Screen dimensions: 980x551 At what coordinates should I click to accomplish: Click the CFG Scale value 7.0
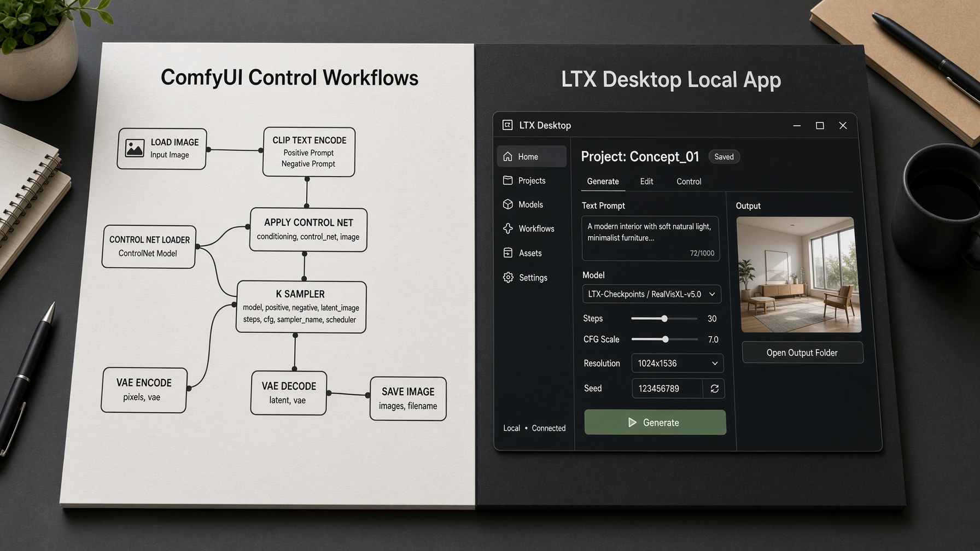coord(713,339)
